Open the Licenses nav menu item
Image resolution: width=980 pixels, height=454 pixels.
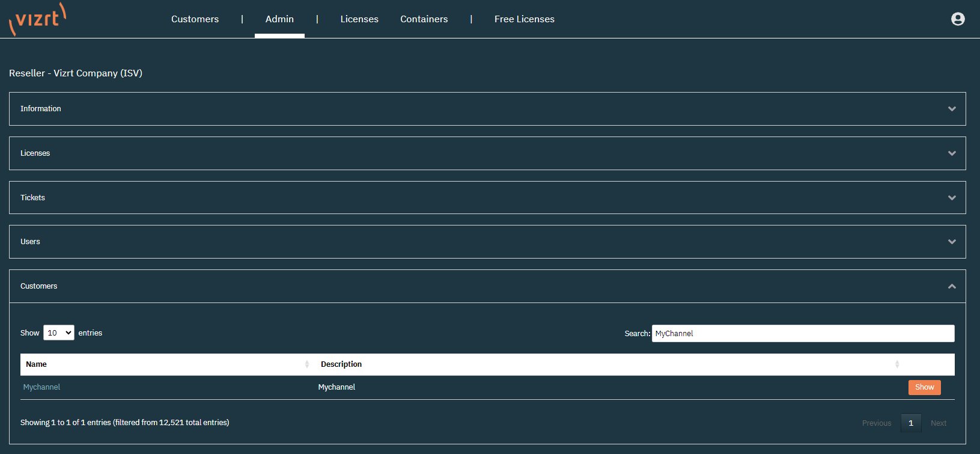pyautogui.click(x=359, y=19)
